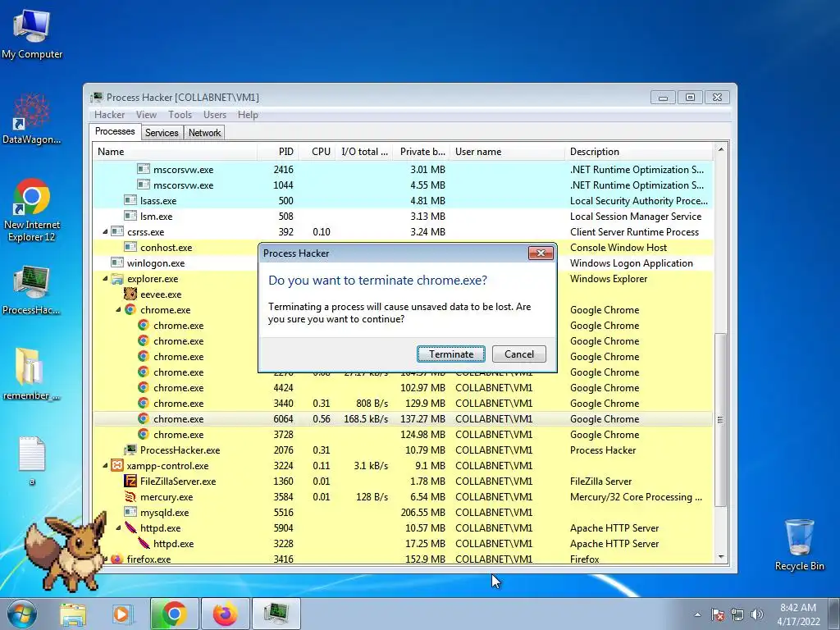Sort by the PID column header
Screen dimensions: 840x630
pyautogui.click(x=277, y=152)
